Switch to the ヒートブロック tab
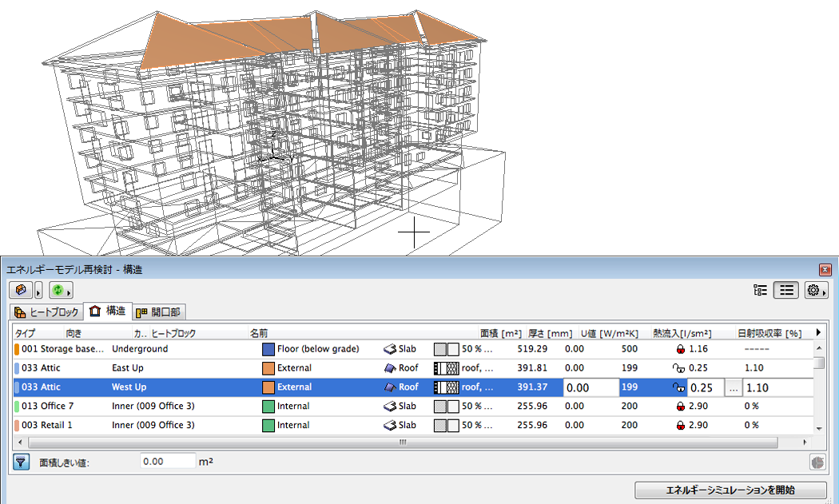Image resolution: width=839 pixels, height=504 pixels. [46, 312]
